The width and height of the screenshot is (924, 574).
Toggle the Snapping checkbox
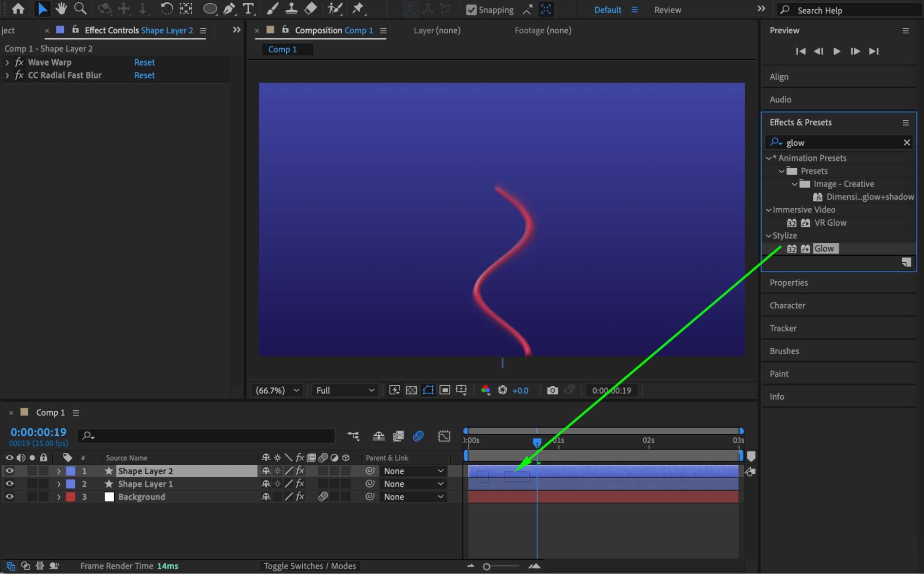(x=471, y=10)
